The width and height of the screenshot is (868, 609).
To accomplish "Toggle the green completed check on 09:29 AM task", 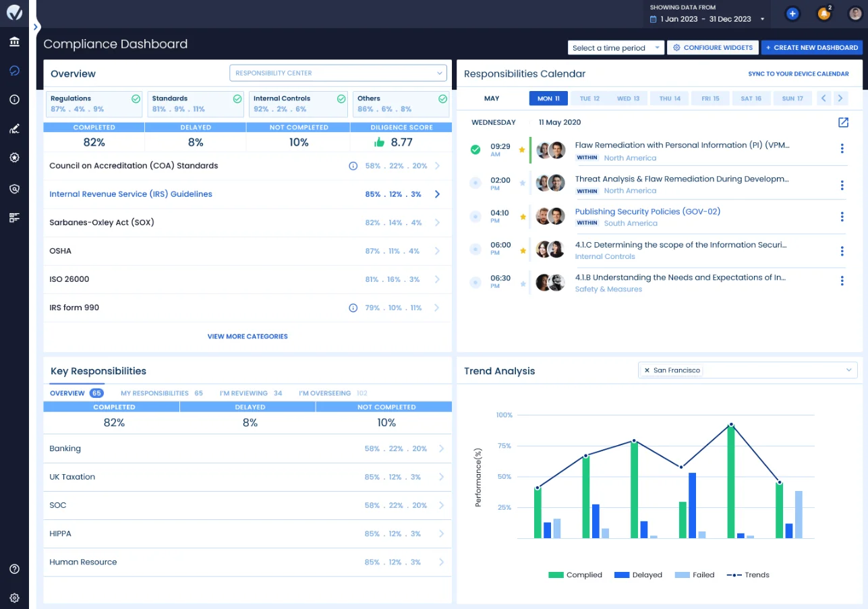I will [x=475, y=150].
